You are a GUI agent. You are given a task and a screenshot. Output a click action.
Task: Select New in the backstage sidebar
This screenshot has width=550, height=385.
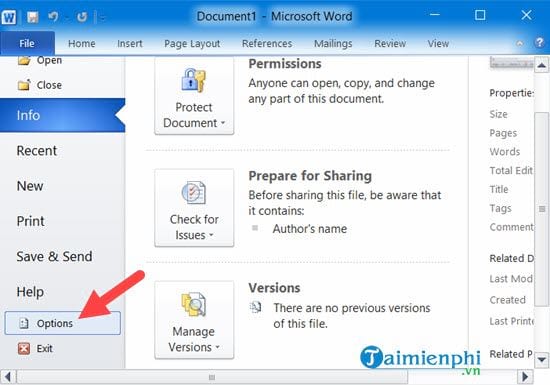(30, 186)
